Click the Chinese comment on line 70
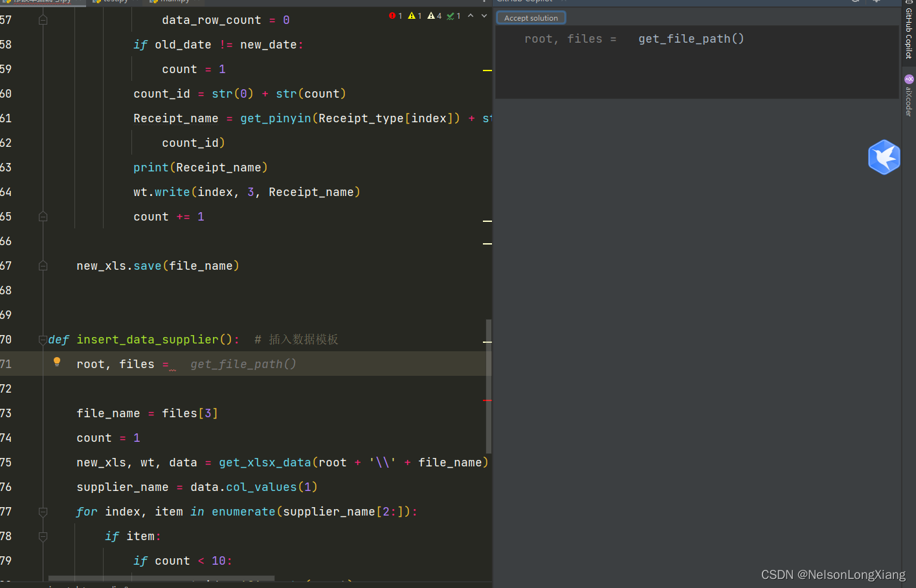916x588 pixels. coord(296,340)
